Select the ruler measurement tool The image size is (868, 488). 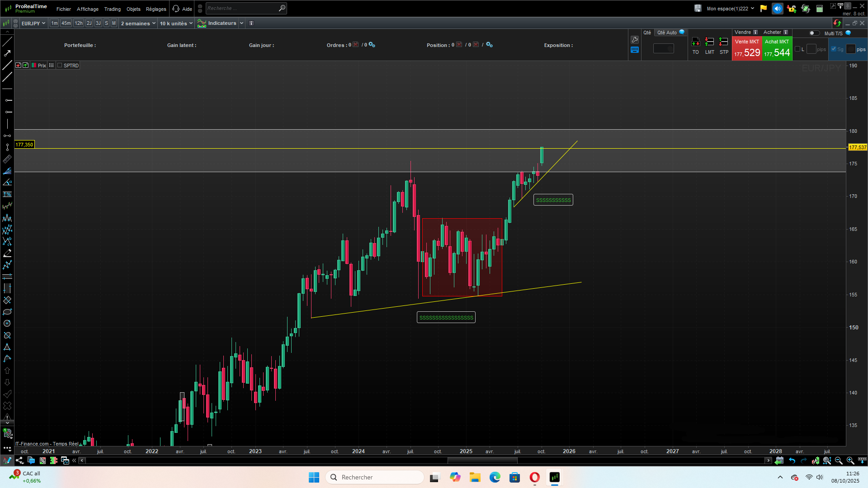tap(7, 159)
